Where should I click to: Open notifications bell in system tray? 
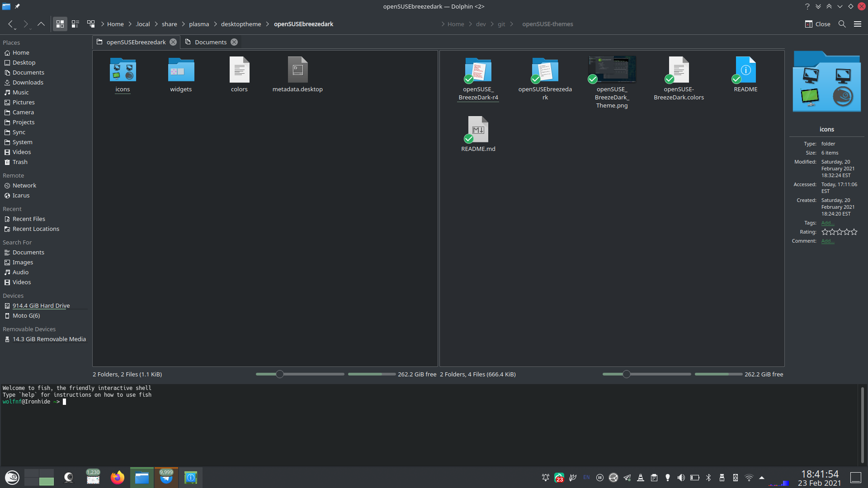[x=546, y=478]
